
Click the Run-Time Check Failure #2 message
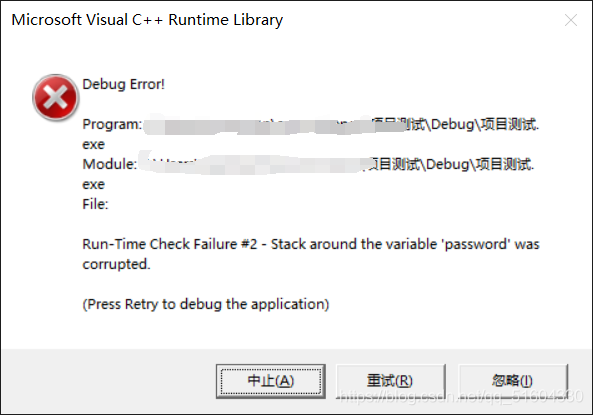(x=311, y=254)
